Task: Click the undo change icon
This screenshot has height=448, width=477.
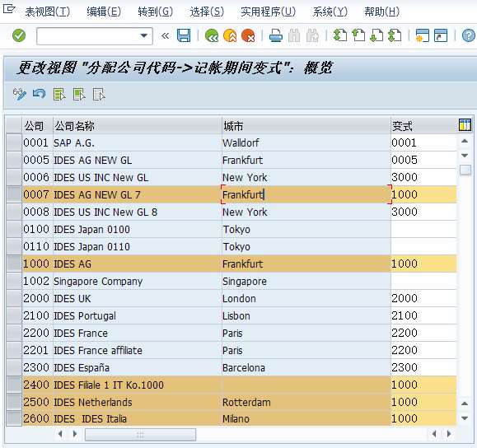Action: (40, 94)
